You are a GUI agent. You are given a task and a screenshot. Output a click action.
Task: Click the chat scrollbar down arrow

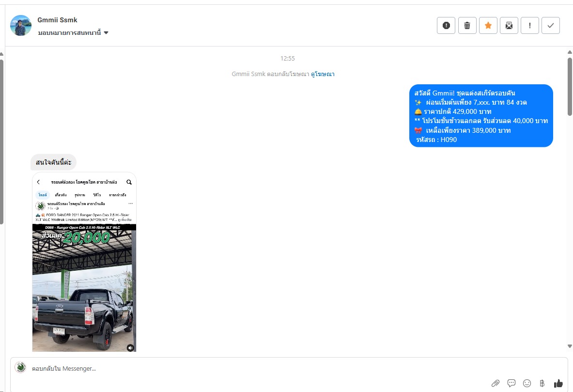click(x=570, y=346)
